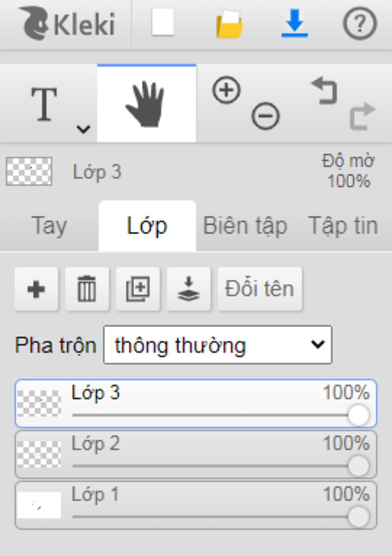Zoom out with minus magnifier

(265, 116)
